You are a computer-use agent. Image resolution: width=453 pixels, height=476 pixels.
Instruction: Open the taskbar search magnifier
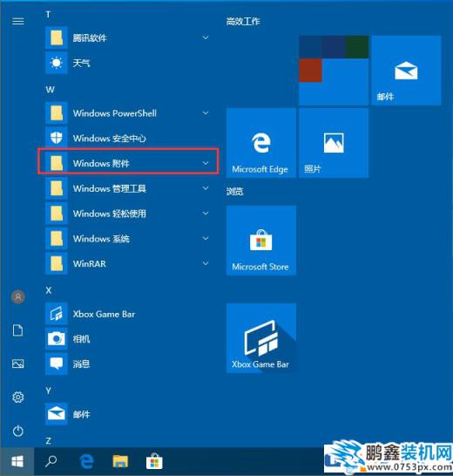51,461
